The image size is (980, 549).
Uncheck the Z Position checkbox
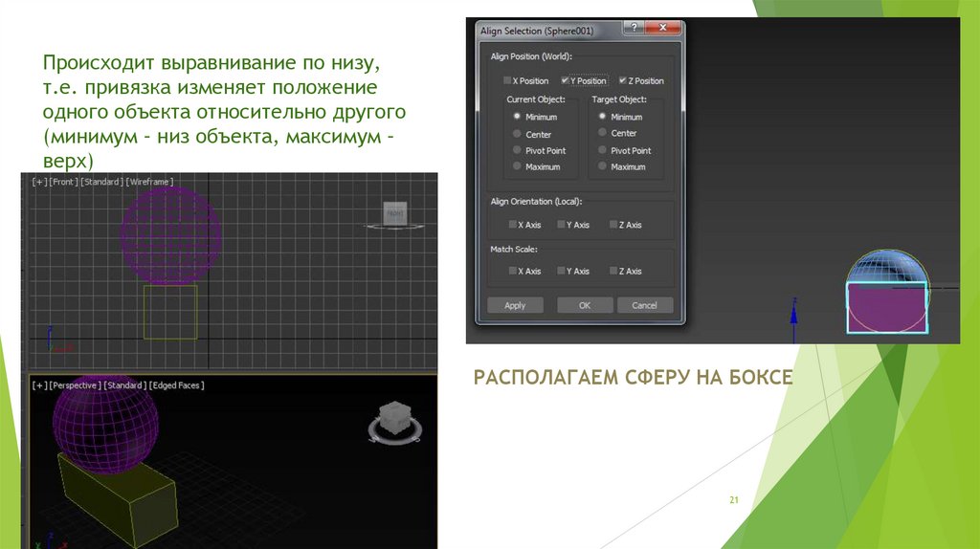[x=622, y=80]
